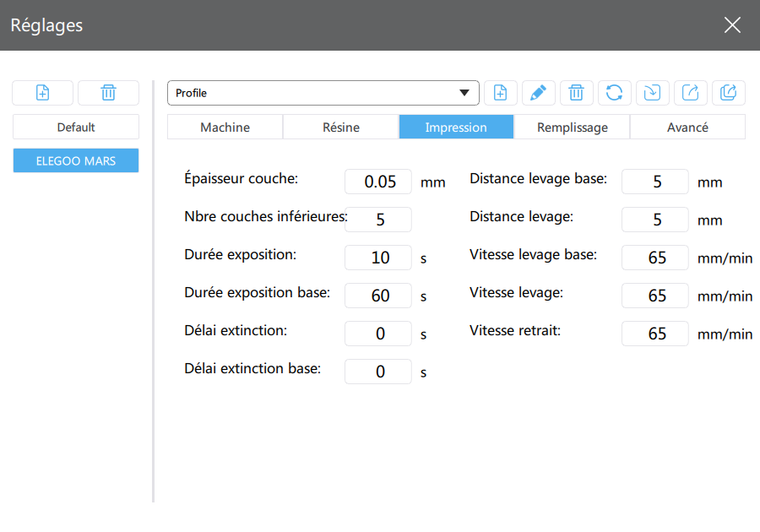The image size is (760, 532).
Task: Focus the Vitesse retrait input field
Action: coord(655,334)
